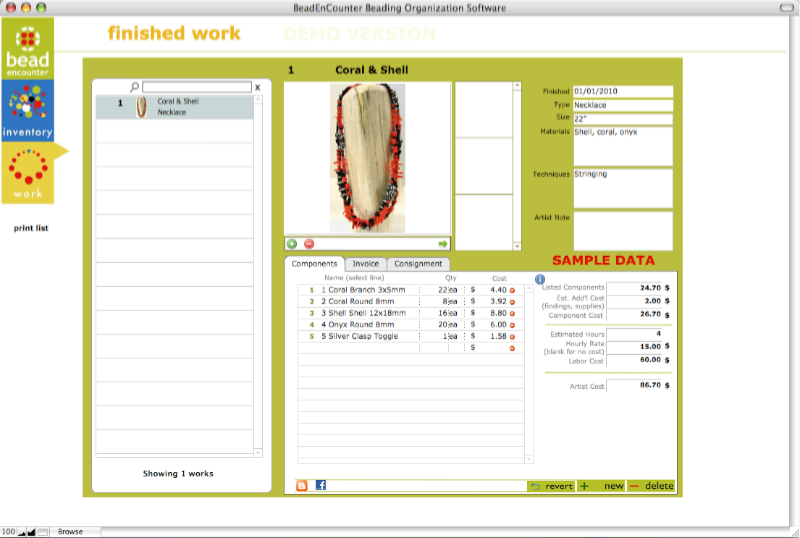Delete the Coral Round 8mm component line
800x538 pixels.
(x=512, y=302)
